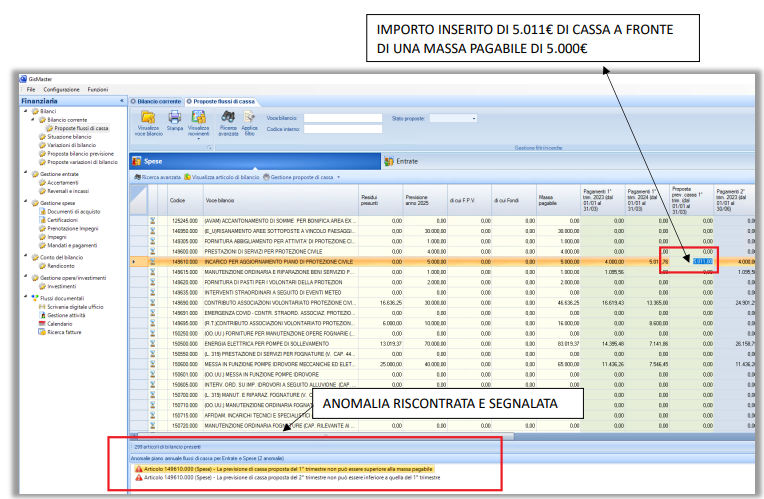Collapse the Gestione spese tree node
The image size is (764, 499).
[x=25, y=202]
